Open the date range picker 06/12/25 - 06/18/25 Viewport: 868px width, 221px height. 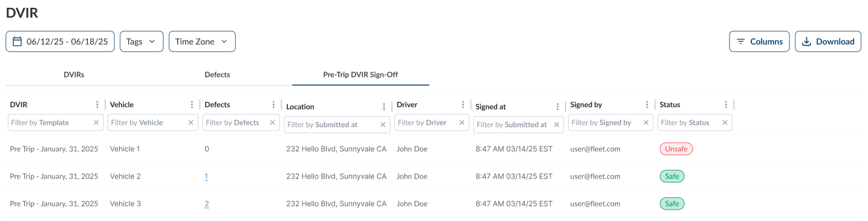(x=60, y=42)
